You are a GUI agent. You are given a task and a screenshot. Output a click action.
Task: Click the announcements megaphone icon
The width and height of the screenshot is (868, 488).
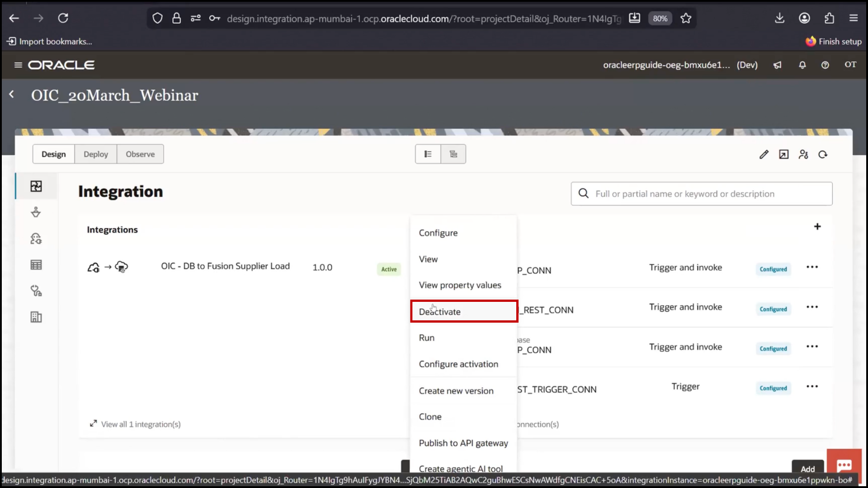[x=777, y=65]
